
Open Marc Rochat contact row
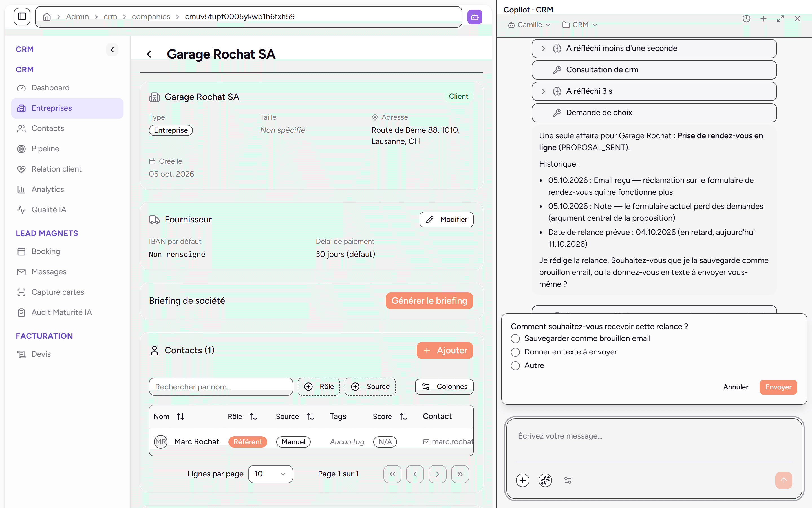311,441
